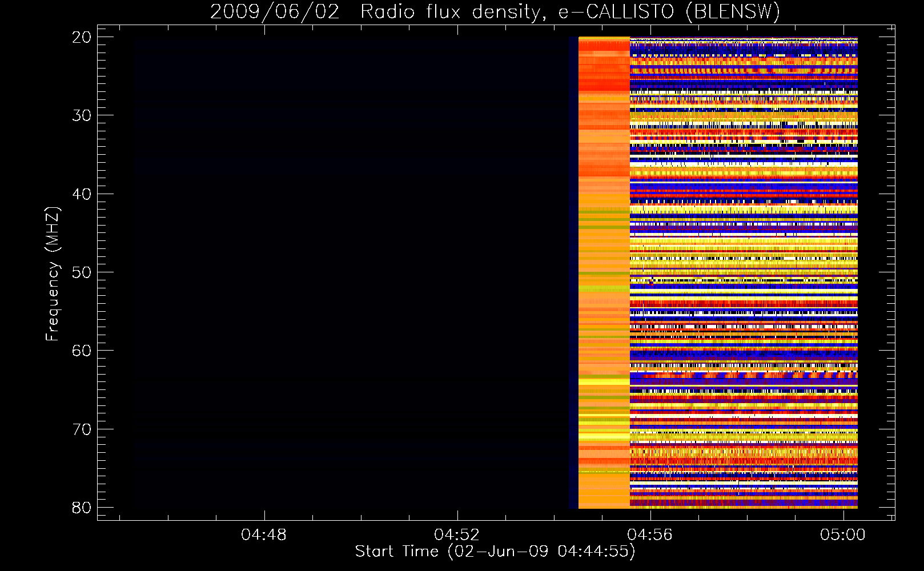Click the '80' frequency tick label
This screenshot has height=571, width=924.
tap(82, 508)
